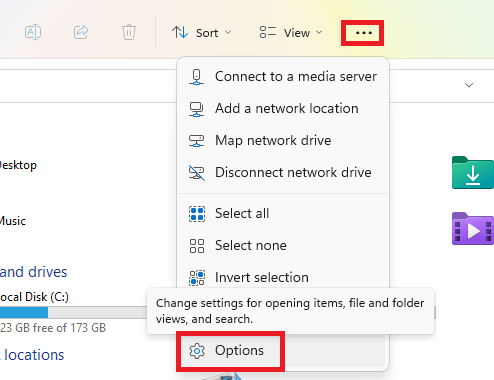The image size is (494, 380).
Task: Click the Options gear icon
Action: pyautogui.click(x=197, y=351)
